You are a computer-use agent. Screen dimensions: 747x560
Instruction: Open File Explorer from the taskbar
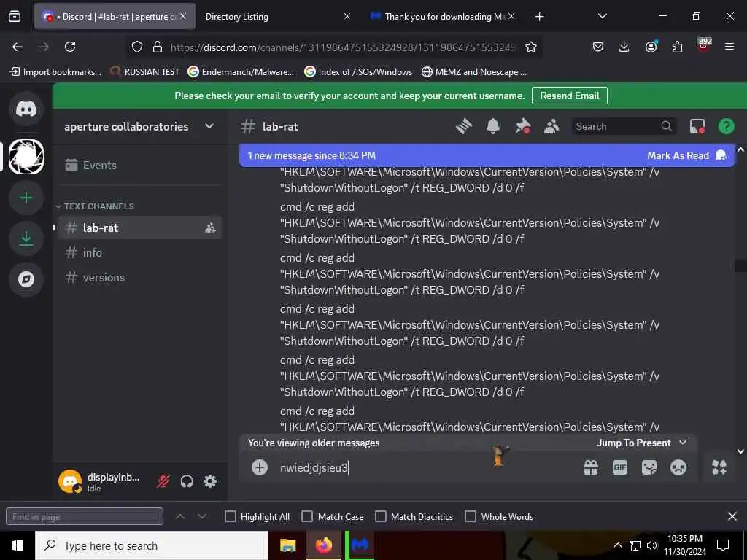coord(287,545)
